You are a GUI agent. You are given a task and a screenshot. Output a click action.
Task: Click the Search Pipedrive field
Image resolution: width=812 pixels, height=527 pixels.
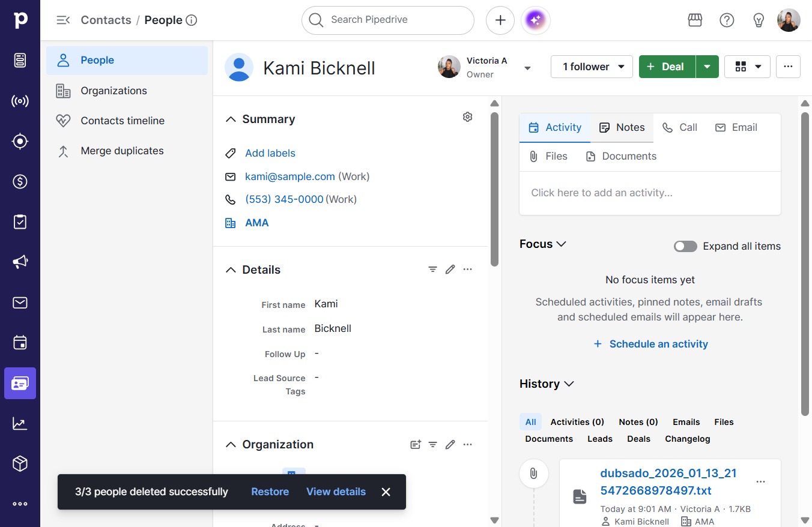pos(388,20)
